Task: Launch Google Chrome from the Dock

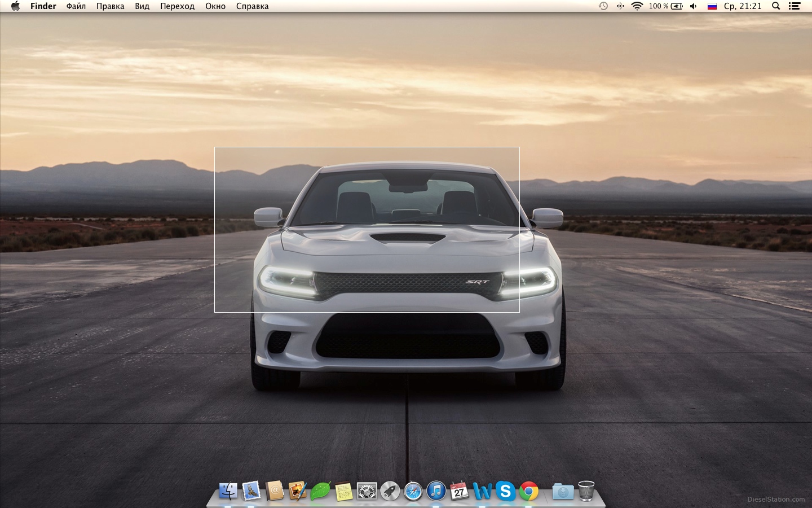Action: 528,492
